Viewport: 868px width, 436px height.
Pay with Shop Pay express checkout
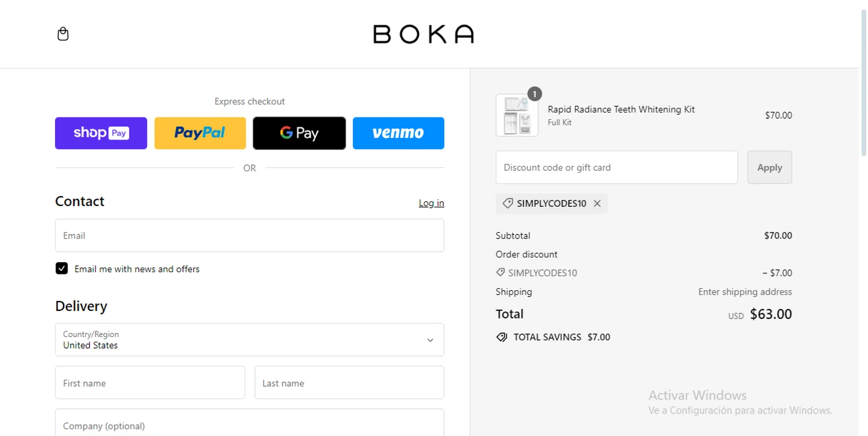(x=101, y=133)
